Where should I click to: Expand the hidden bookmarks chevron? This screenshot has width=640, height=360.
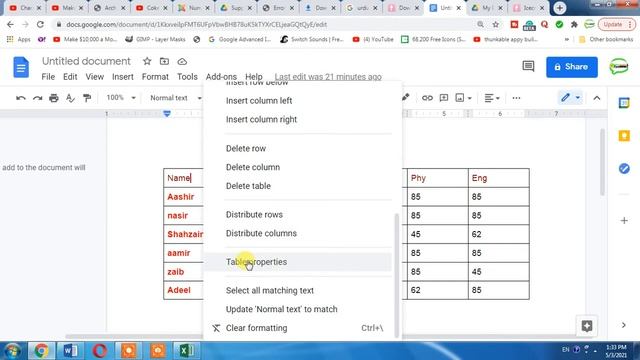[567, 40]
